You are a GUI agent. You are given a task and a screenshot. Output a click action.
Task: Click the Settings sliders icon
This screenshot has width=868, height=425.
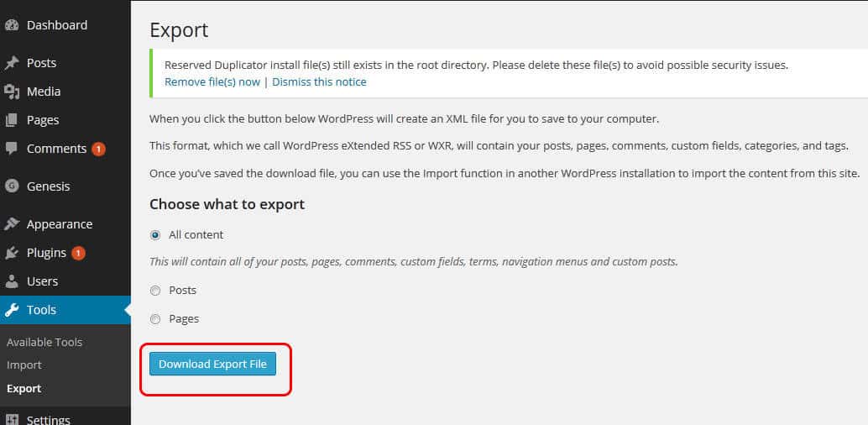[12, 419]
